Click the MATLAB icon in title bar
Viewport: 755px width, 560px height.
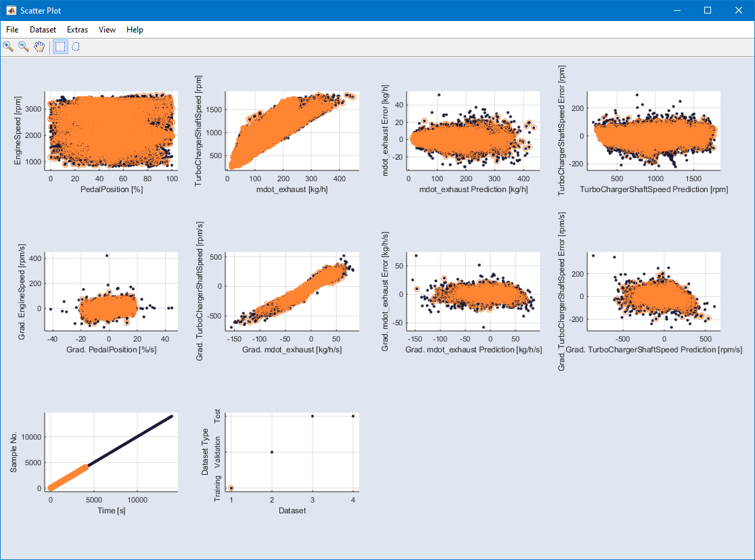tap(12, 10)
